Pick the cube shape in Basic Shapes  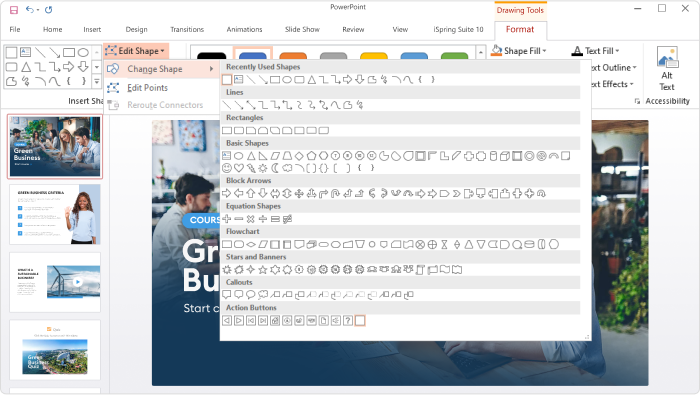point(505,156)
